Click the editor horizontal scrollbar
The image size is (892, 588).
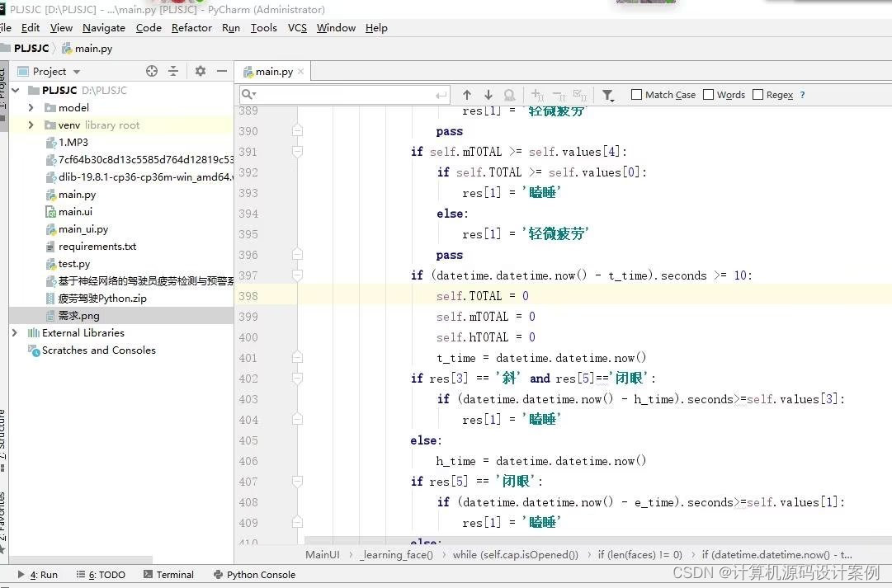[597, 539]
